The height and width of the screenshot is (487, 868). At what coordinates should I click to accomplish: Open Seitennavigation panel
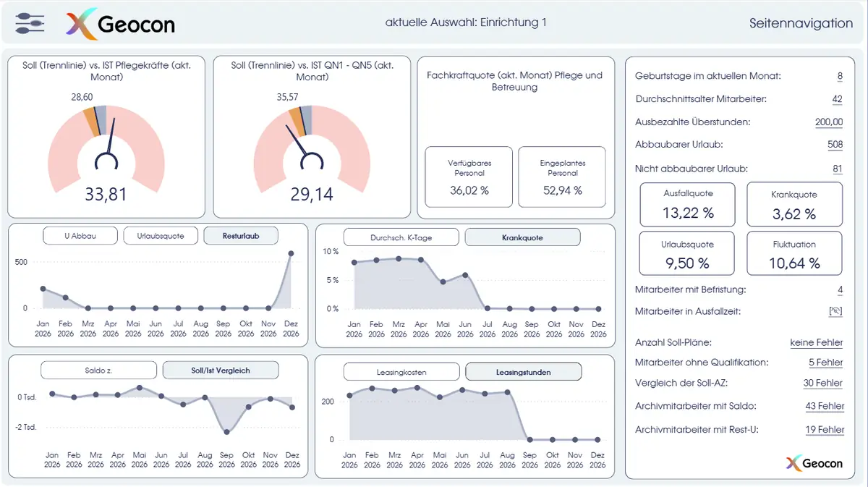click(801, 23)
